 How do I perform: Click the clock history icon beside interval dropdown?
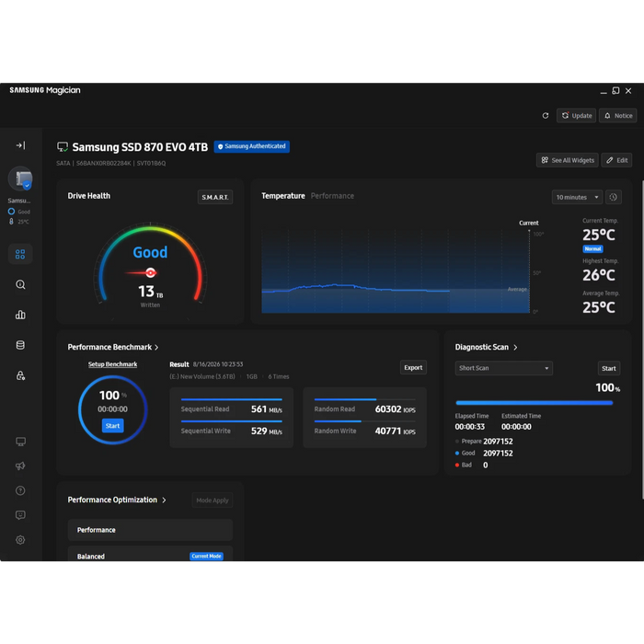[614, 197]
